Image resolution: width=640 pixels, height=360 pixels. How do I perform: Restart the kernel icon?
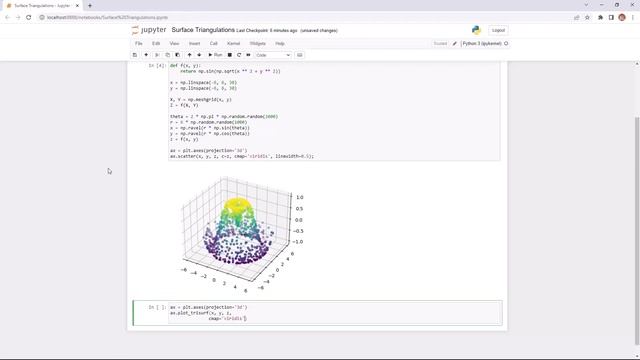click(239, 55)
